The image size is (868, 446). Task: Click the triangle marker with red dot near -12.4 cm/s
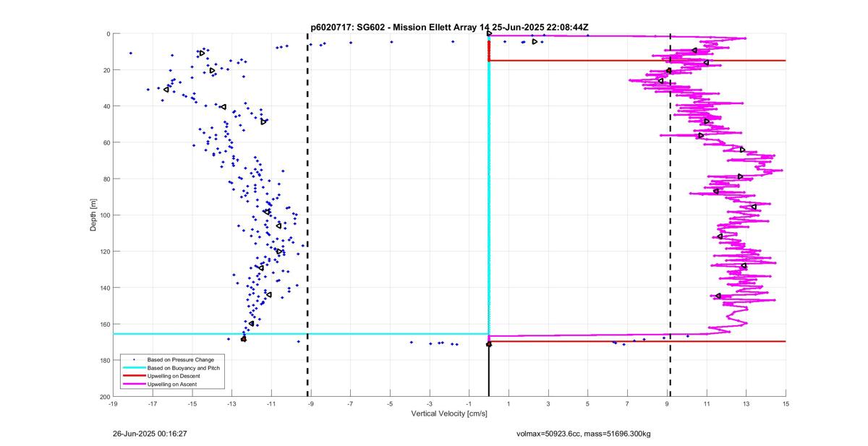click(244, 338)
